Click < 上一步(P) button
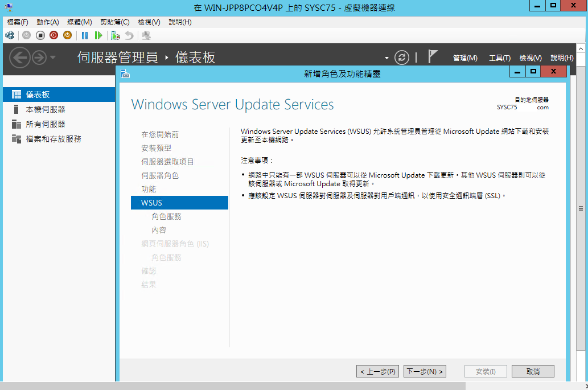 pyautogui.click(x=377, y=371)
